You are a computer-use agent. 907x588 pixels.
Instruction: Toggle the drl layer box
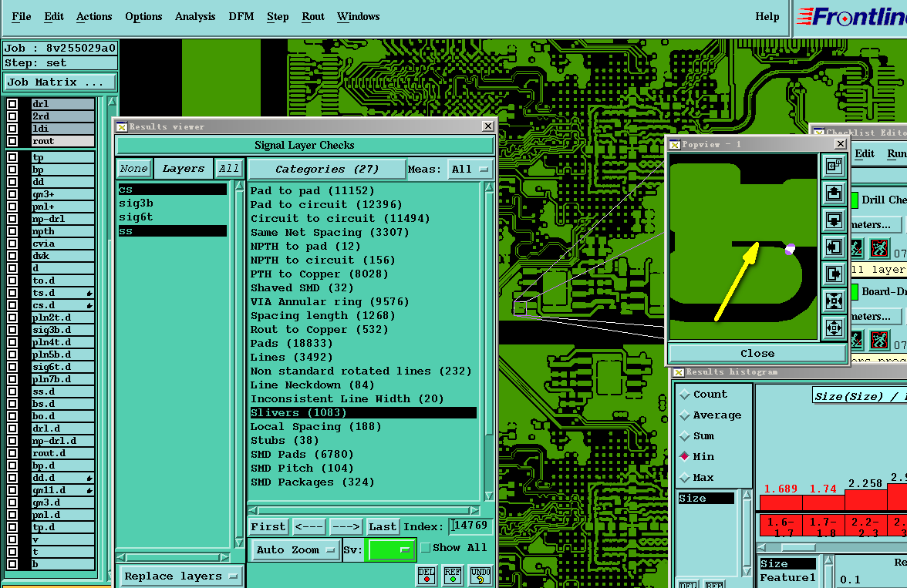pyautogui.click(x=12, y=104)
